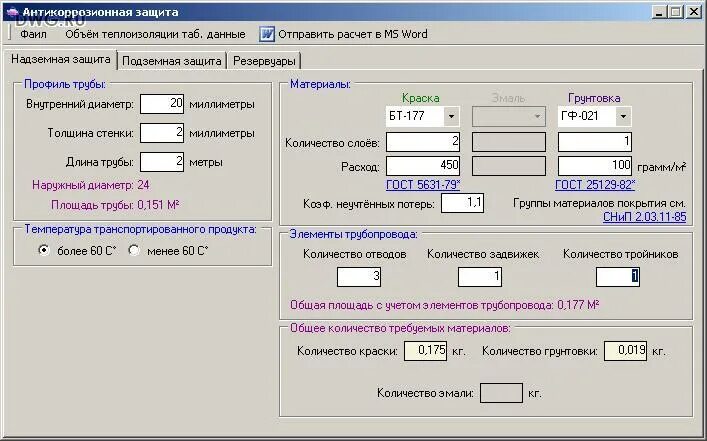Image resolution: width=707 pixels, height=441 pixels.
Task: Open the ГОСТ 25129-82* link
Action: (x=595, y=184)
